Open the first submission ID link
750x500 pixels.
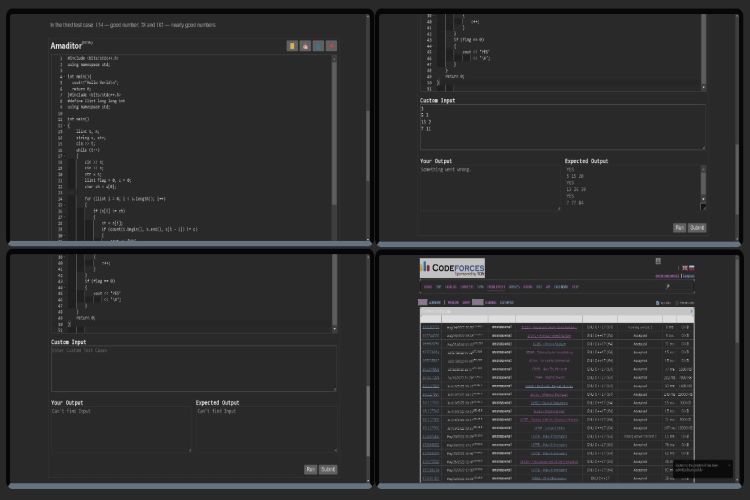tap(430, 327)
